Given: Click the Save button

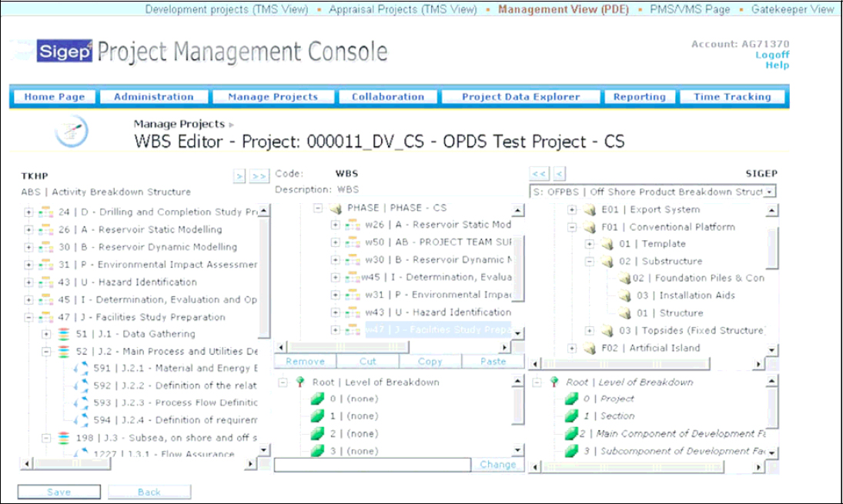Looking at the screenshot, I should coord(59,492).
